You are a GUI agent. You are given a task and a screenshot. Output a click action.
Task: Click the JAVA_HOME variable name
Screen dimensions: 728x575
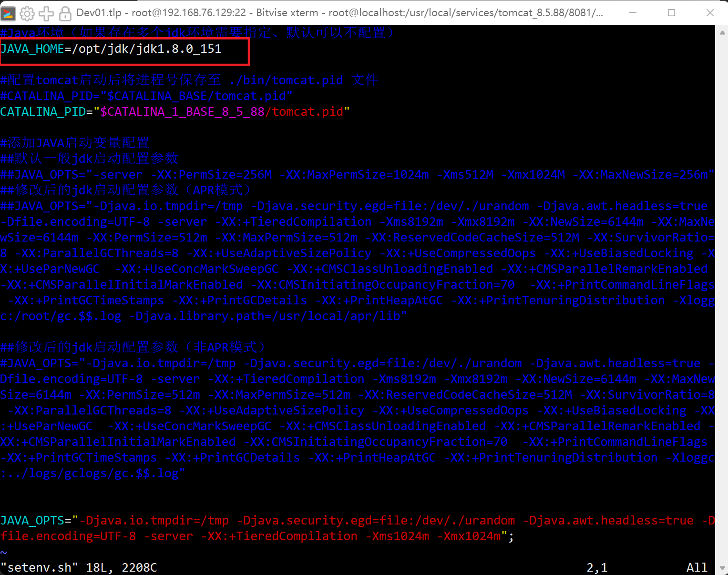pyautogui.click(x=32, y=49)
